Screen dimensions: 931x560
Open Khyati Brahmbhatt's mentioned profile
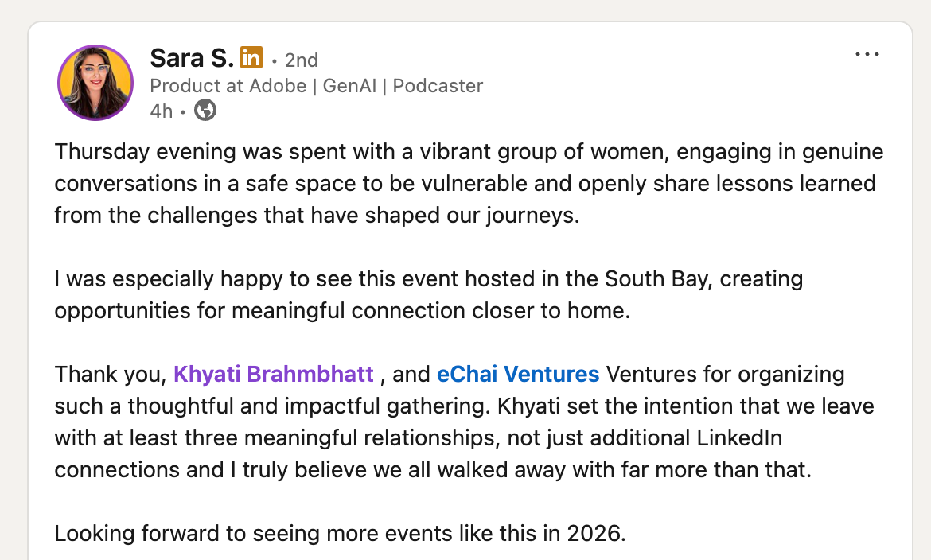click(x=273, y=374)
